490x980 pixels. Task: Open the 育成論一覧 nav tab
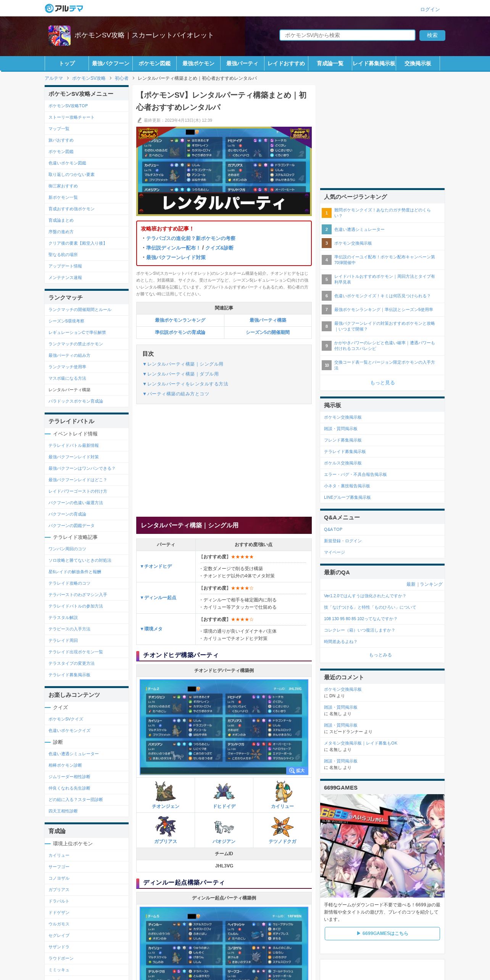point(330,63)
